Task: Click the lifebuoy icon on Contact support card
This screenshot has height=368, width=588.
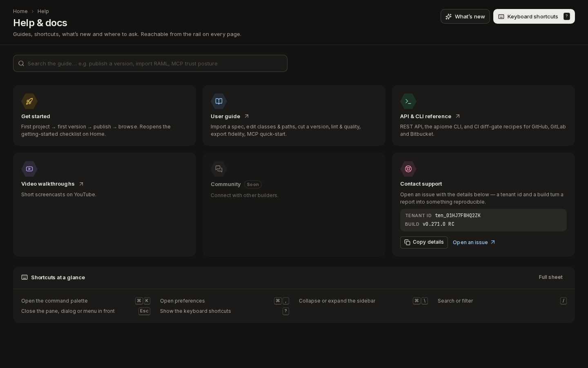Action: tap(408, 169)
